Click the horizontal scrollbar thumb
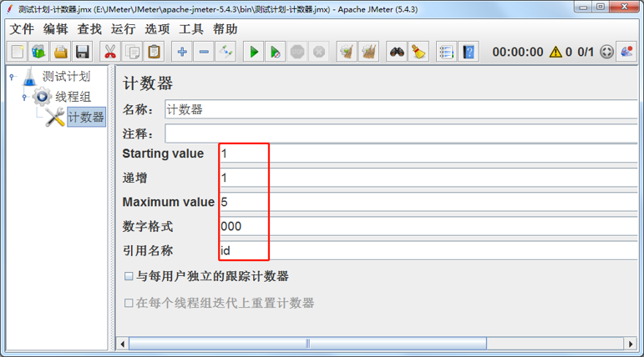Viewport: 644px width, 357px height. point(307,344)
